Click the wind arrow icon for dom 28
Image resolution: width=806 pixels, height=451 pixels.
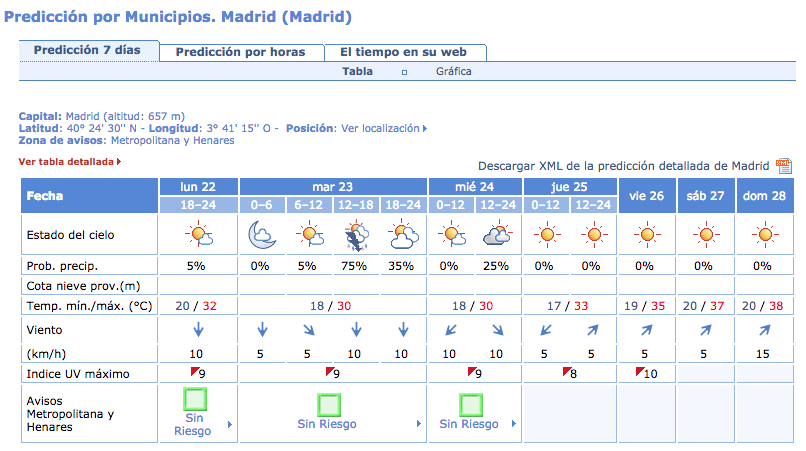764,330
